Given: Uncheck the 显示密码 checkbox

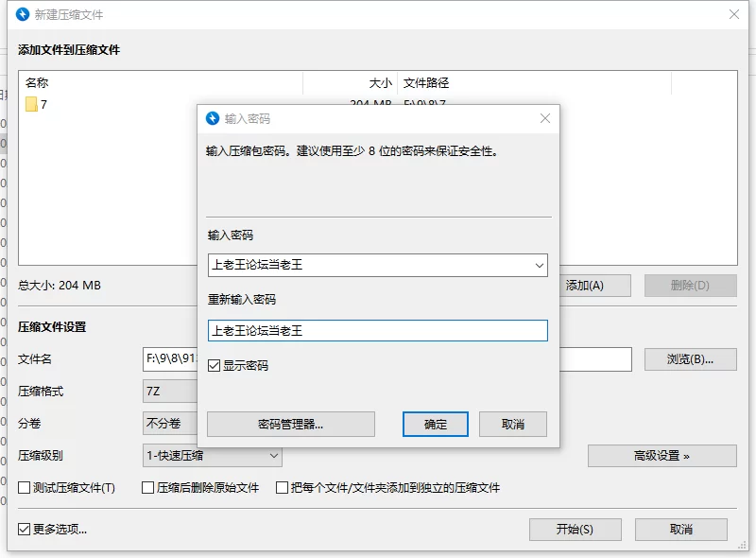Looking at the screenshot, I should pos(215,365).
